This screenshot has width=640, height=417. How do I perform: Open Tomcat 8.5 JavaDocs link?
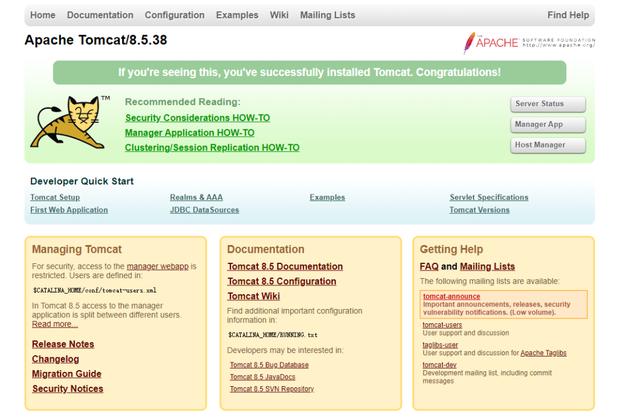point(262,377)
